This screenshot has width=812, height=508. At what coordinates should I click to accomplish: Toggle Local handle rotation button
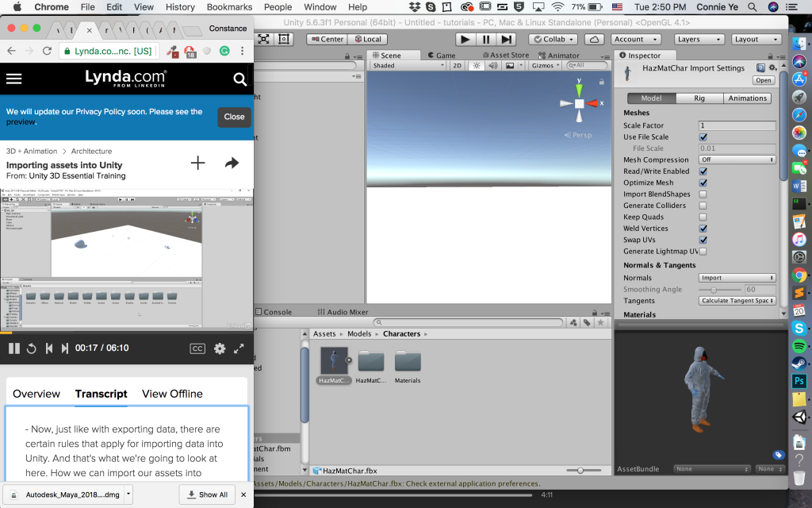pyautogui.click(x=368, y=40)
